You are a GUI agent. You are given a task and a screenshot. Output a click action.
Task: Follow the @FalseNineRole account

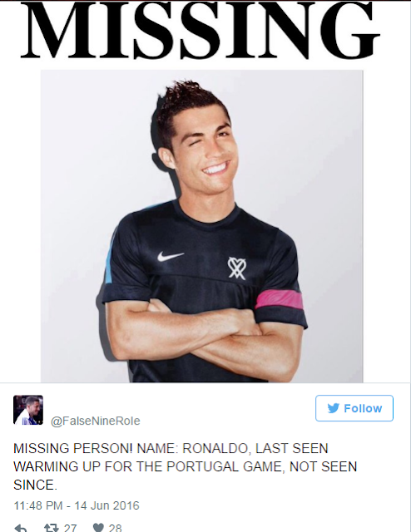point(354,408)
